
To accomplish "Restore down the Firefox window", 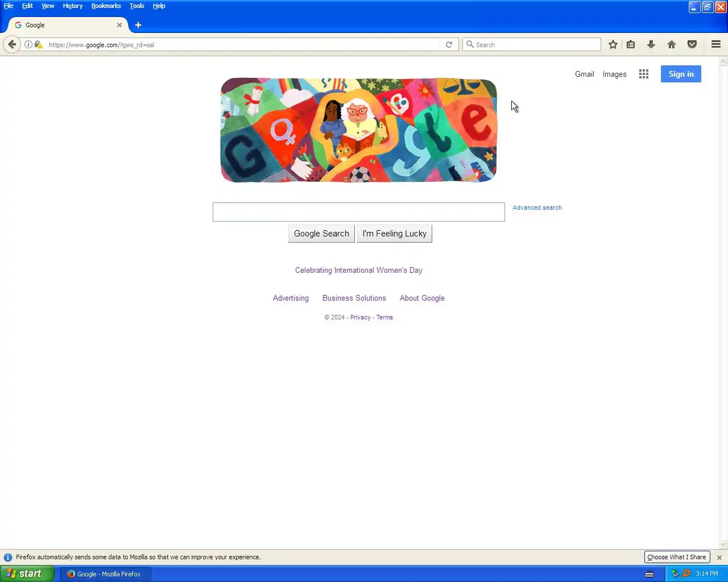I will pos(708,7).
